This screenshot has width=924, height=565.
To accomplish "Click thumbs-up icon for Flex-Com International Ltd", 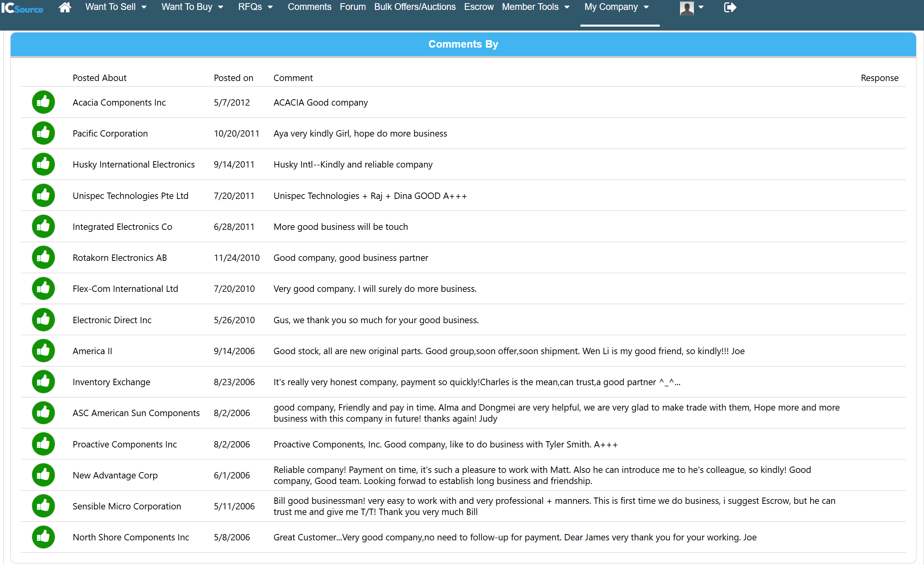I will [x=43, y=288].
